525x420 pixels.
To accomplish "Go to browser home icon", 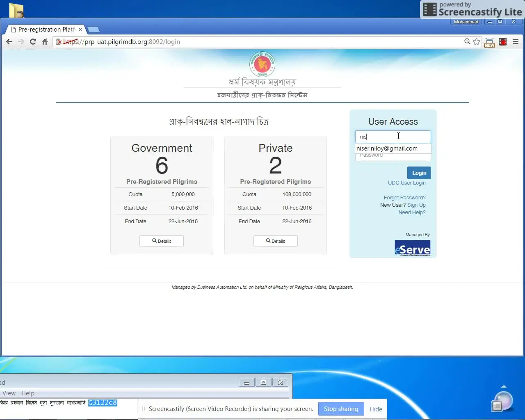I will click(x=45, y=41).
